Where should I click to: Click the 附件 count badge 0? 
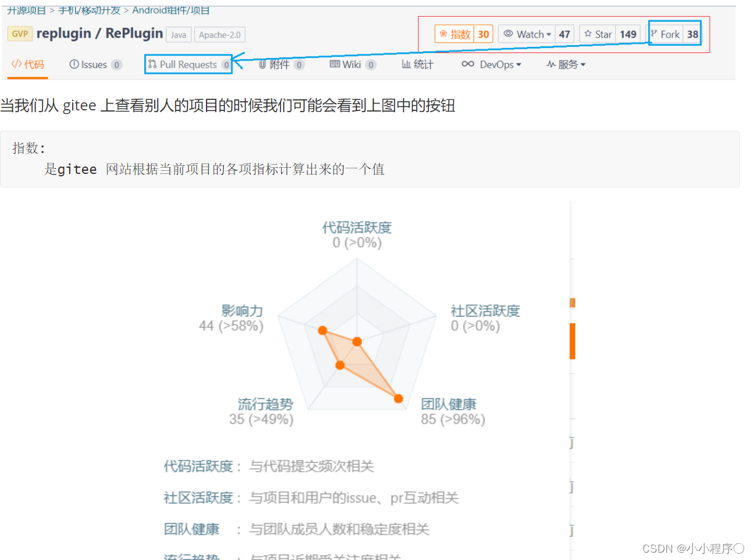(x=299, y=65)
